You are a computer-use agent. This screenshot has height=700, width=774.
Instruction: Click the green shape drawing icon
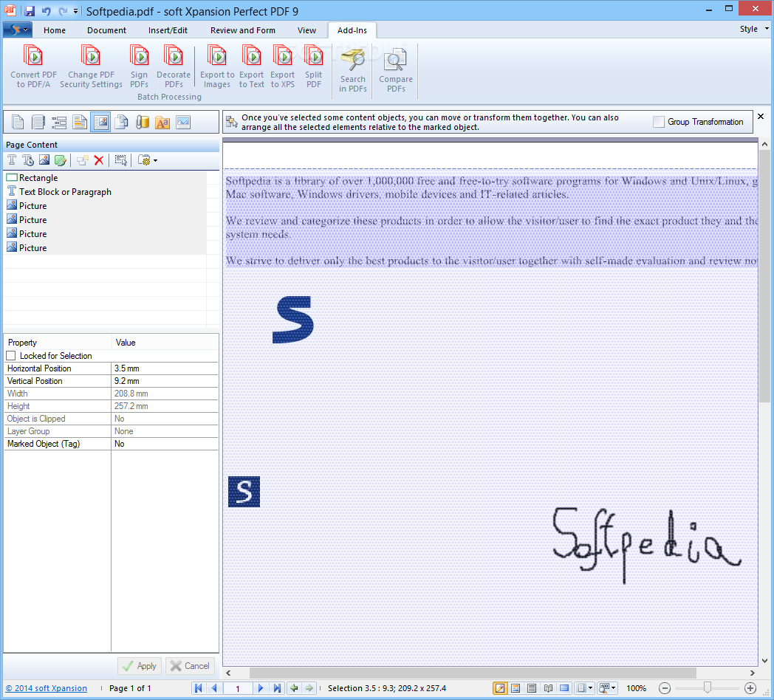pyautogui.click(x=61, y=160)
